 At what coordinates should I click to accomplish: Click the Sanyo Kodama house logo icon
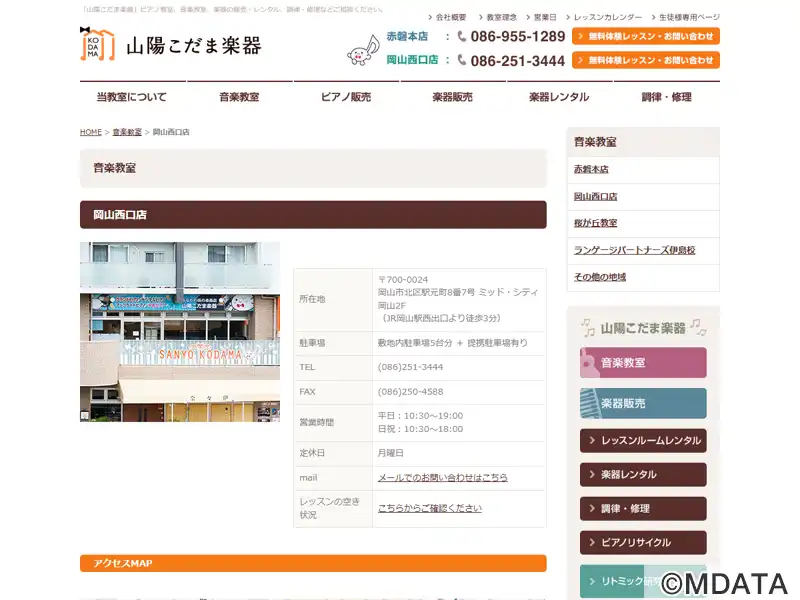97,44
